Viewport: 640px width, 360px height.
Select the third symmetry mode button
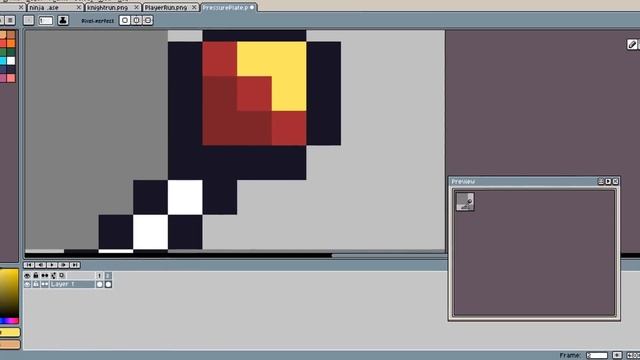[x=148, y=20]
